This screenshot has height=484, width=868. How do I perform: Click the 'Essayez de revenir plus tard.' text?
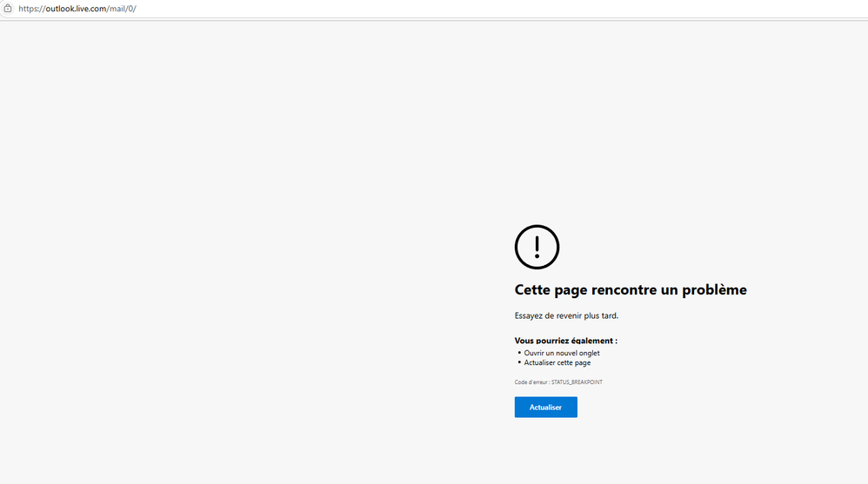[566, 315]
